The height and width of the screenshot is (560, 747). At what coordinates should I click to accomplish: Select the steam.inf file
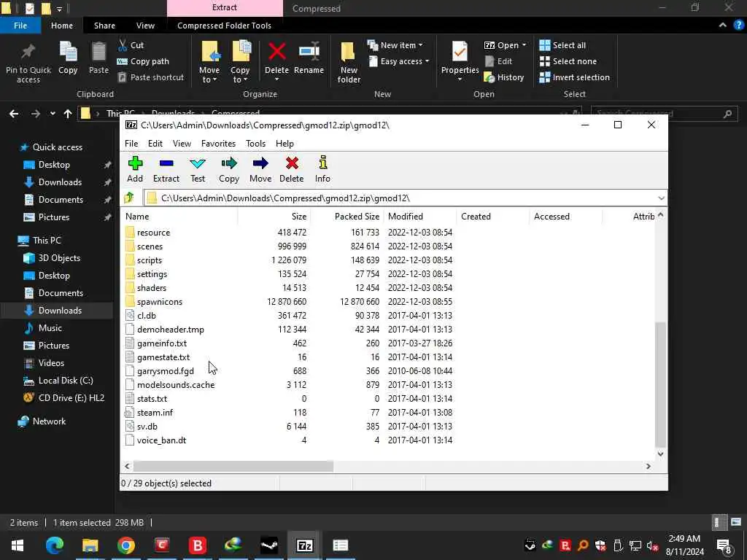(155, 413)
